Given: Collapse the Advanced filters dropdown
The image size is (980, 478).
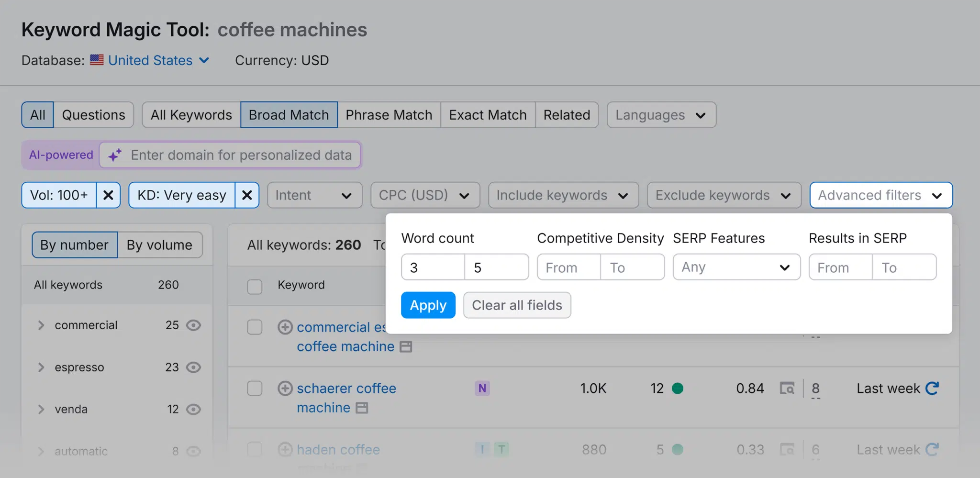Looking at the screenshot, I should pyautogui.click(x=881, y=195).
